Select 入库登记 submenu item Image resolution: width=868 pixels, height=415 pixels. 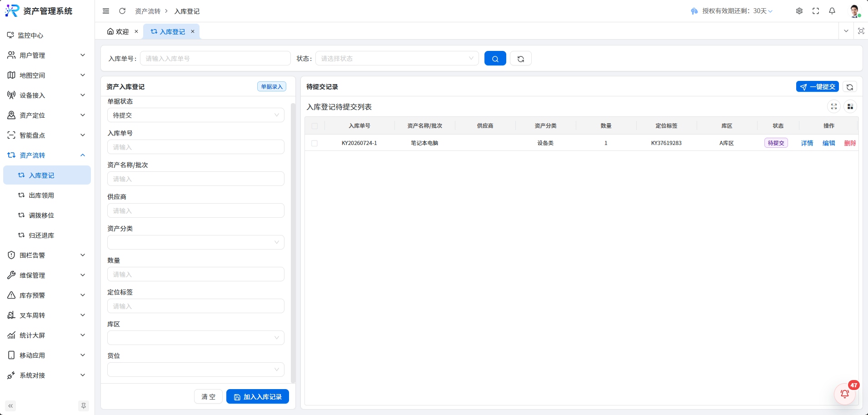tap(47, 175)
